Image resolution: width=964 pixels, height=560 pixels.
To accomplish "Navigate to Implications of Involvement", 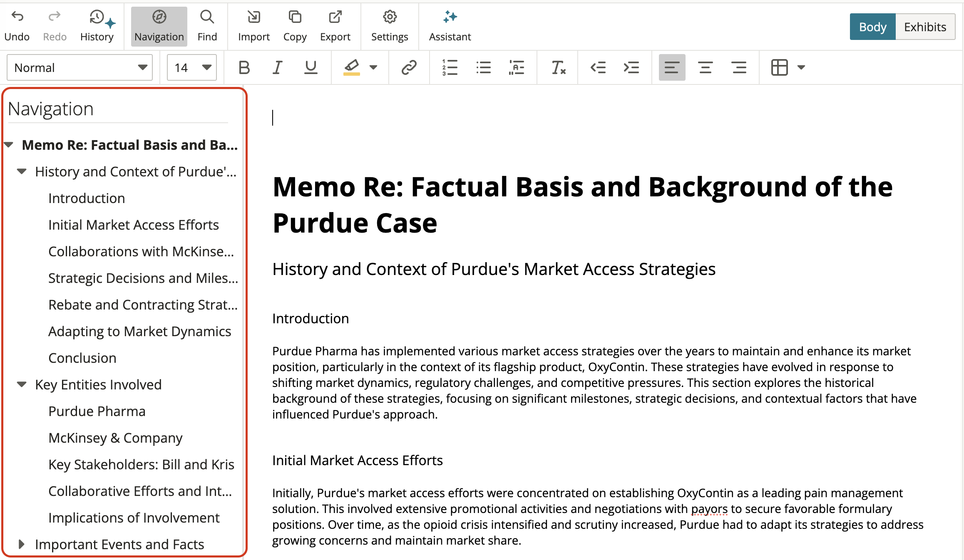I will pyautogui.click(x=134, y=518).
